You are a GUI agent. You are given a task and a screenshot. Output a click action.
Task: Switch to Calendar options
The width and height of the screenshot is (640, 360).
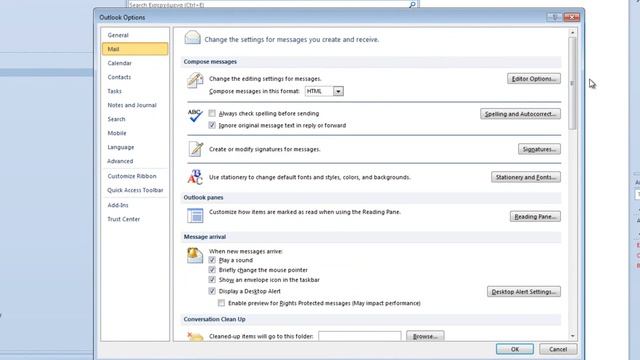135,63
